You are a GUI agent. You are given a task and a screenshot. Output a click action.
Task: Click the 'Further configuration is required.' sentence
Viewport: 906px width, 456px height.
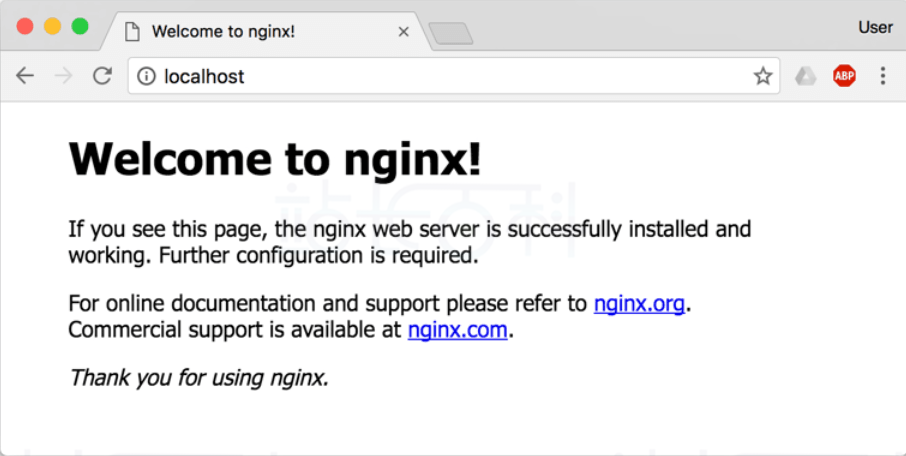point(318,255)
